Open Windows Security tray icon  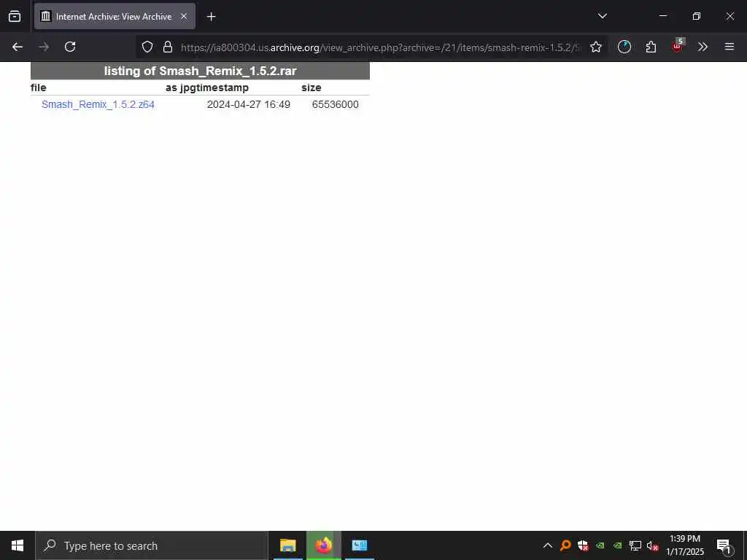(x=583, y=545)
